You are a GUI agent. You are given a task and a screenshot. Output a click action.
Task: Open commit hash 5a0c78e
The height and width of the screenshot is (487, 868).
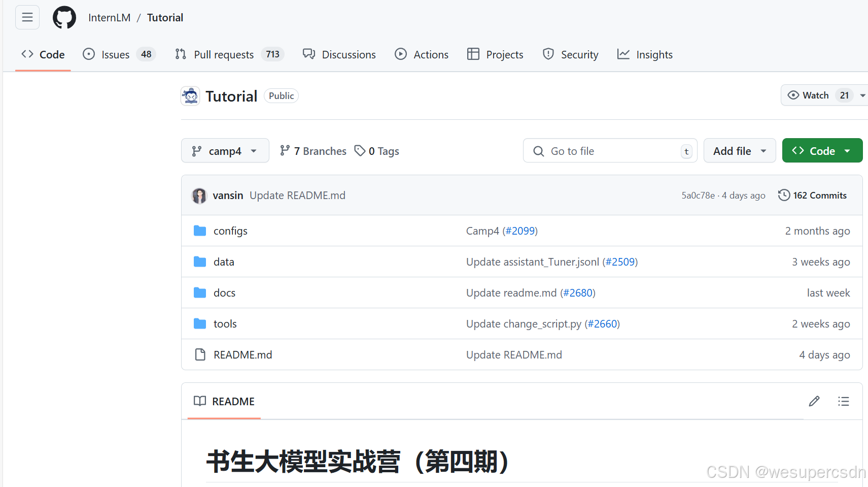698,196
